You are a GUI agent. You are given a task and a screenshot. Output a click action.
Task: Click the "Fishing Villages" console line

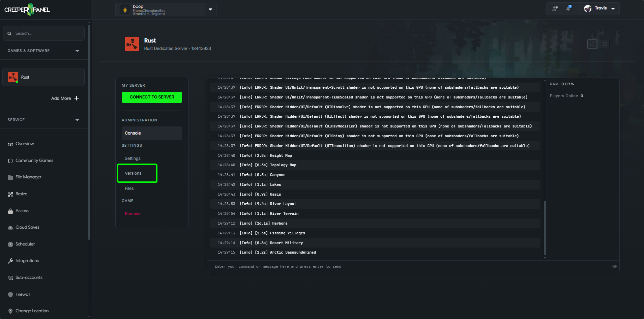[375, 233]
